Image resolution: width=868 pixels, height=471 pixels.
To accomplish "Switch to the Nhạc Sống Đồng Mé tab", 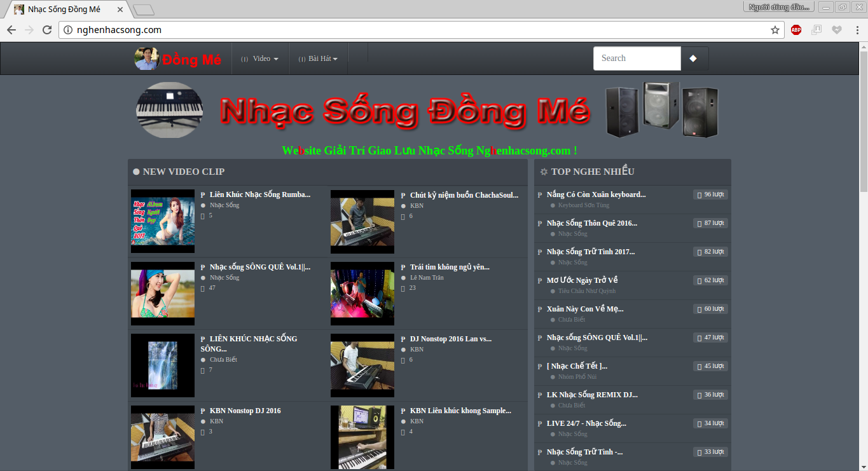I will [64, 10].
